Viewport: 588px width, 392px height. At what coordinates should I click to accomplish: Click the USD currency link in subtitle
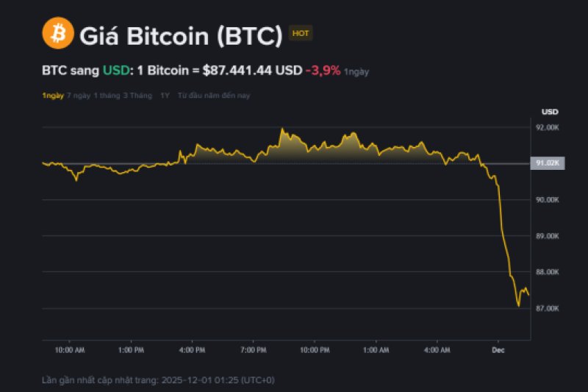[115, 71]
